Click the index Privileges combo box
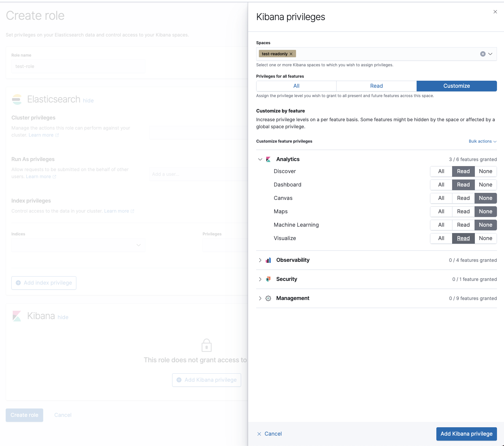Viewport: 504px width, 446px height. coord(225,245)
